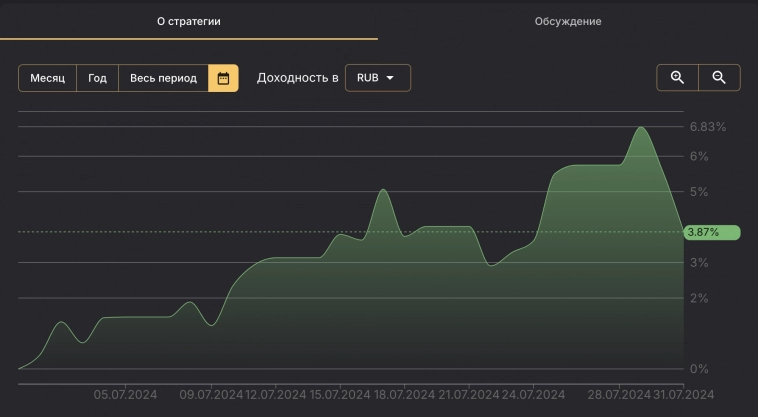Switch to the «Обсуждение» tab

tap(568, 21)
